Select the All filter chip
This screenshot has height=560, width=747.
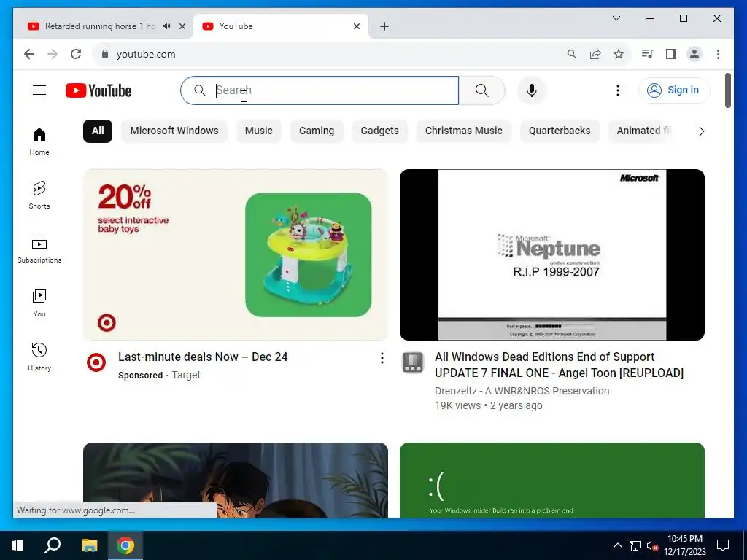coord(98,131)
